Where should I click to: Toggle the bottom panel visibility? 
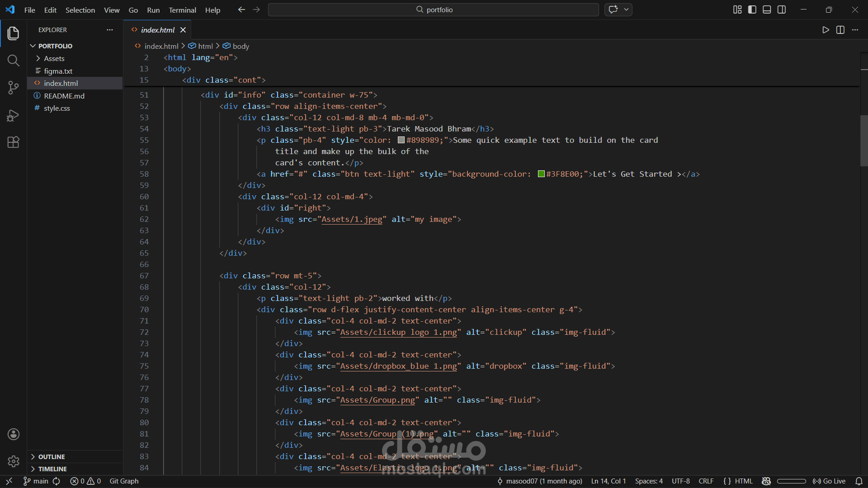767,9
